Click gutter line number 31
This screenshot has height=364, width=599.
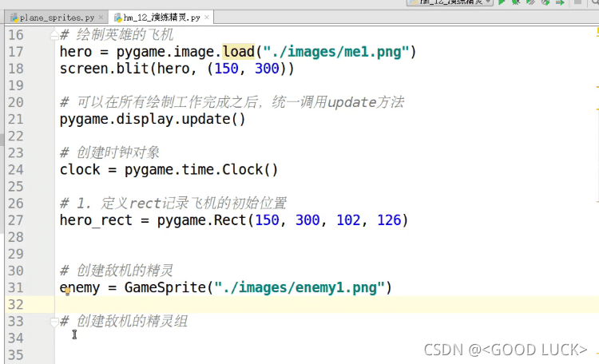tap(16, 287)
